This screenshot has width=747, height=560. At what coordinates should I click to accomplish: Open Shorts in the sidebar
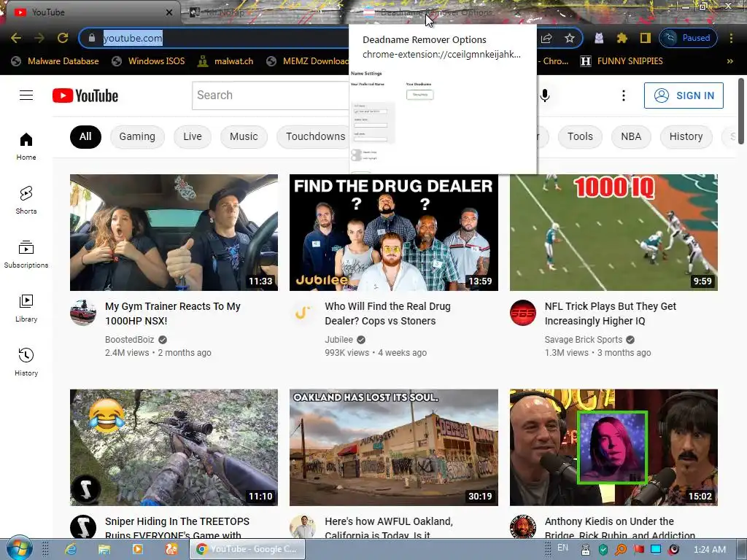(26, 200)
